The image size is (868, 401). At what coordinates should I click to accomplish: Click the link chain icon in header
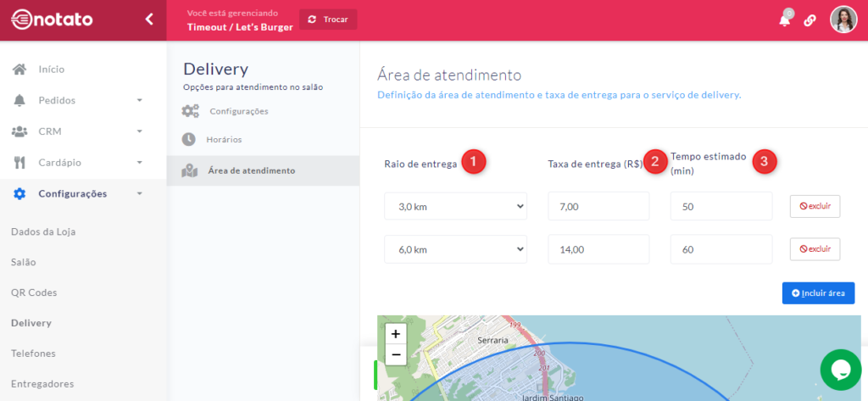tap(810, 20)
